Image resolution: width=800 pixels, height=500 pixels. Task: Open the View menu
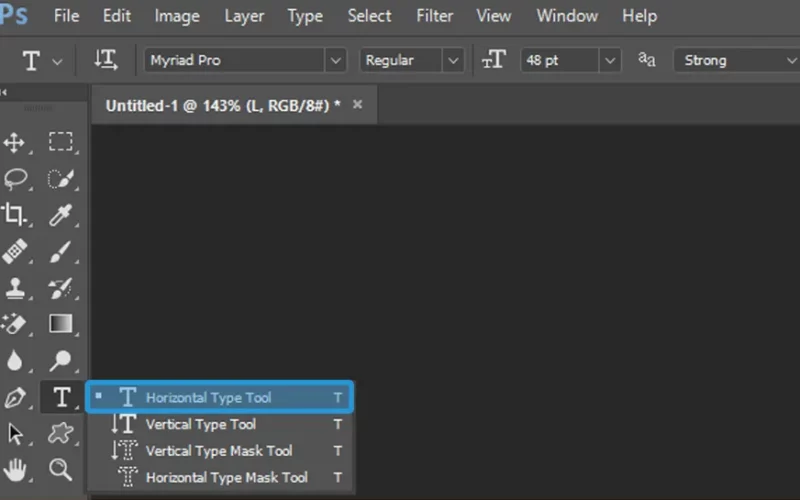[493, 16]
